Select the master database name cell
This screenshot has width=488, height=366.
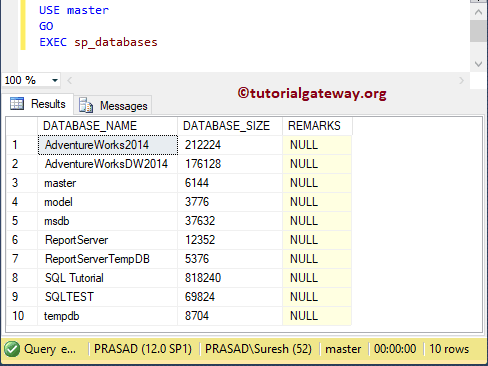coord(108,183)
